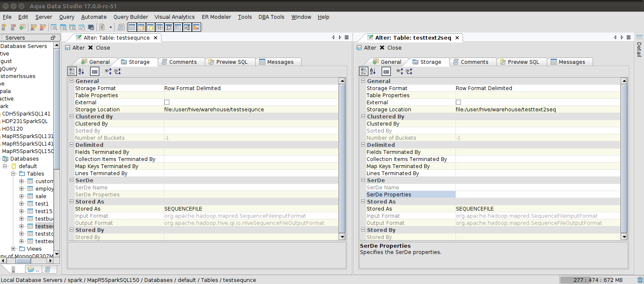Toggle External checkbox in testtext2seq pane
The width and height of the screenshot is (644, 284).
458,102
